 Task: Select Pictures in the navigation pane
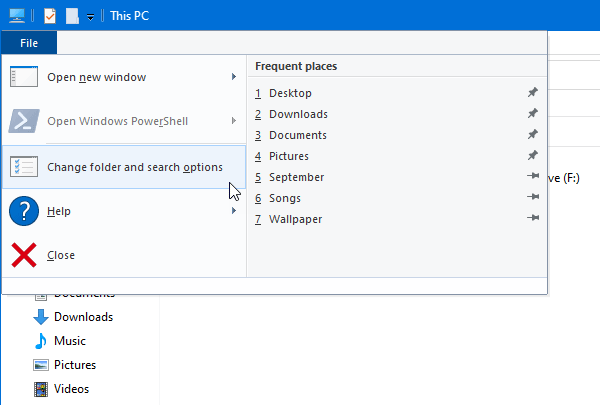[x=75, y=365]
